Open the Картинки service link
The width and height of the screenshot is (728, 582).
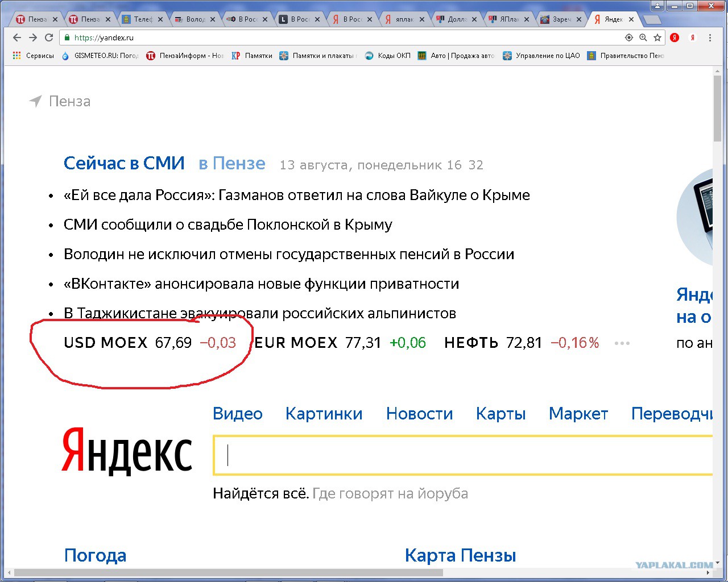click(324, 414)
